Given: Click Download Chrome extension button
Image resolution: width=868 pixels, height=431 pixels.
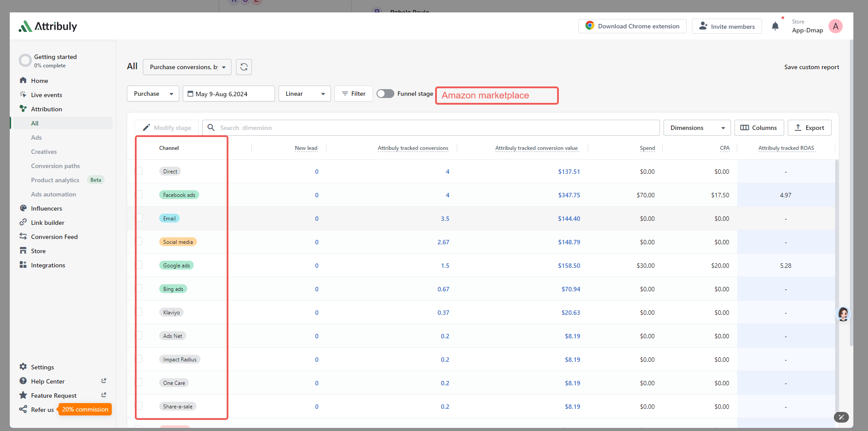Looking at the screenshot, I should (x=632, y=26).
